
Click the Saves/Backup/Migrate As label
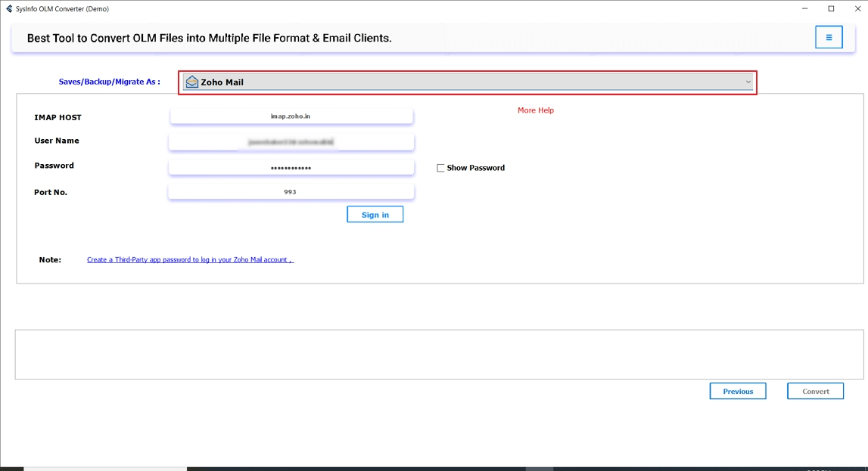click(x=110, y=82)
